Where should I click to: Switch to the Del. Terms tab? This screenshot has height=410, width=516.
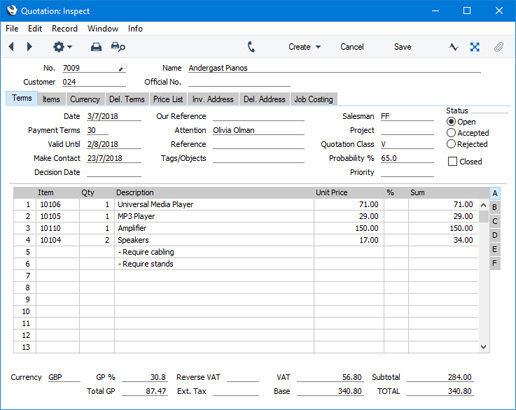point(127,99)
